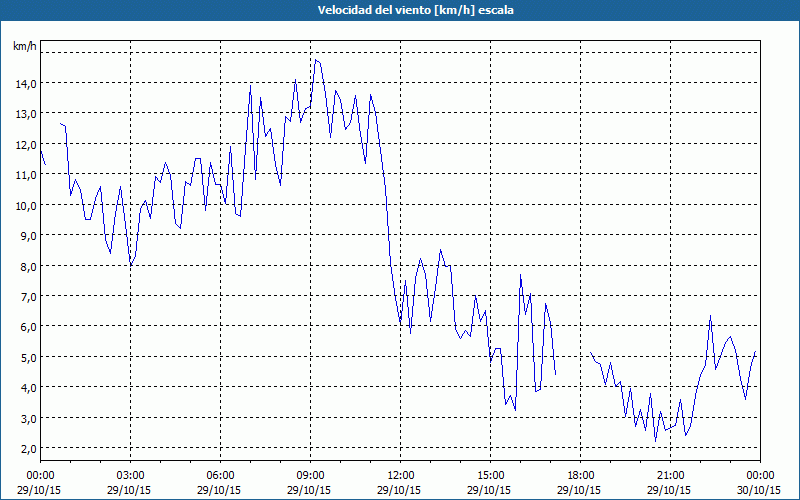The height and width of the screenshot is (500, 800).
Task: Select the '12:00' x-axis time label
Action: [401, 476]
